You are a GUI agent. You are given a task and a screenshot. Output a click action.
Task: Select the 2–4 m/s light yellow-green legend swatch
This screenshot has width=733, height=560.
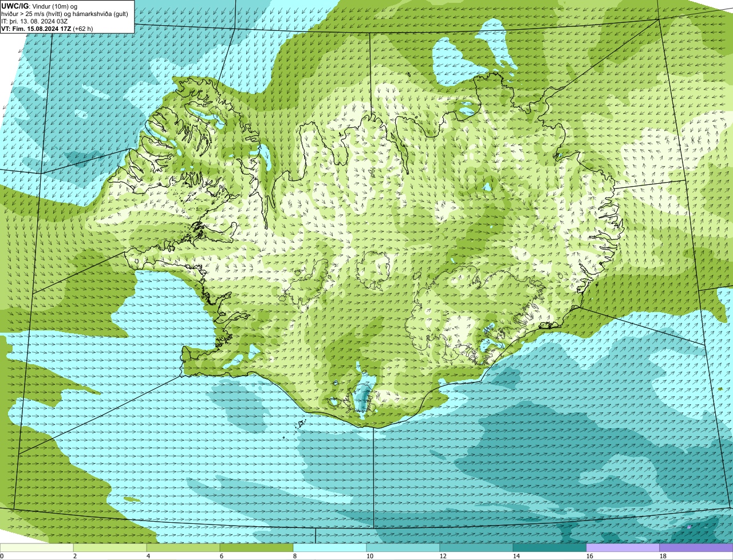pyautogui.click(x=110, y=547)
